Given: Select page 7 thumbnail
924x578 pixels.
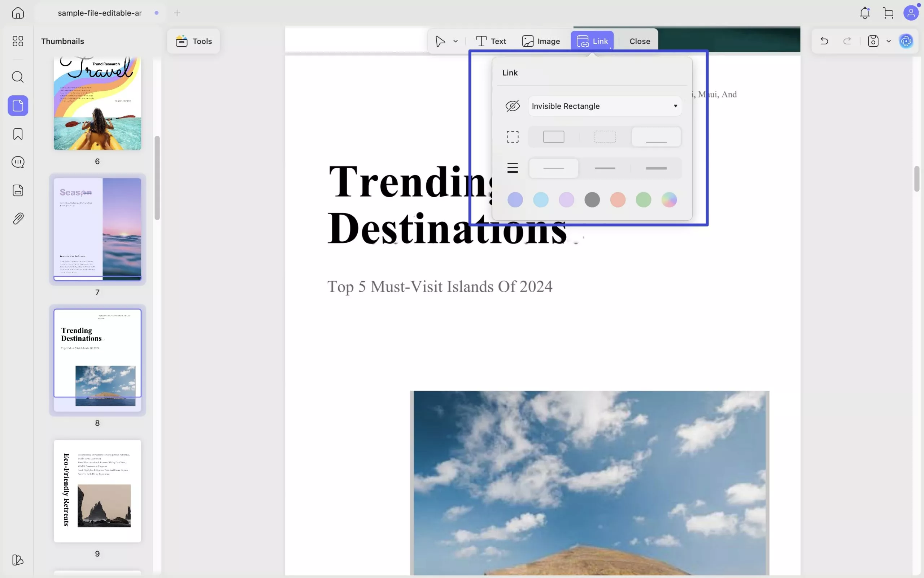Looking at the screenshot, I should tap(97, 229).
